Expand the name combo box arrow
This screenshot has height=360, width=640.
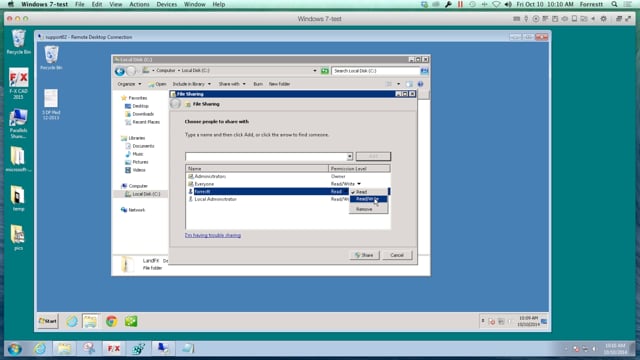[350, 157]
